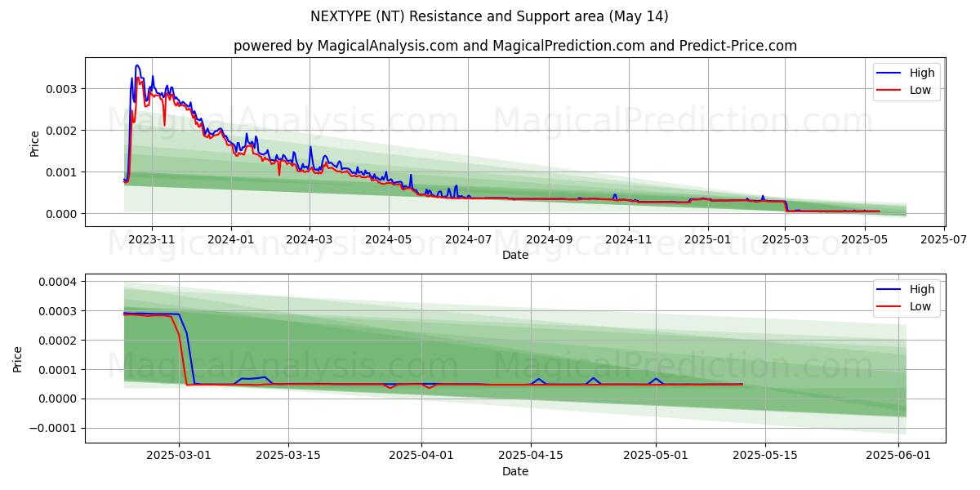This screenshot has height=490, width=980.
Task: Click the 'Date' axis label under the bottom chart
Action: (514, 471)
